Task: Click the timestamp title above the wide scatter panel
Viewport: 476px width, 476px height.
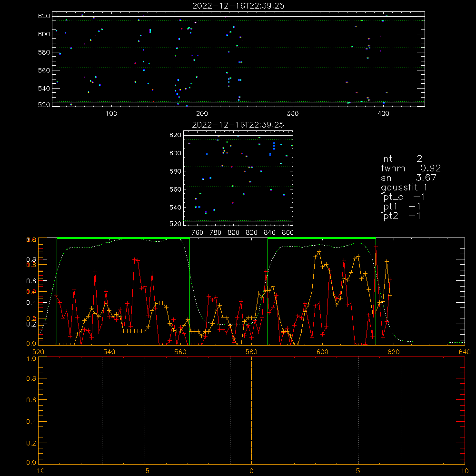Action: tap(238, 6)
